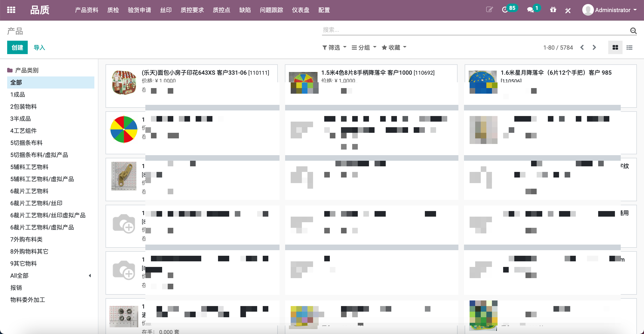
Task: Open 面包小房子印花643XS product card
Action: click(x=191, y=86)
